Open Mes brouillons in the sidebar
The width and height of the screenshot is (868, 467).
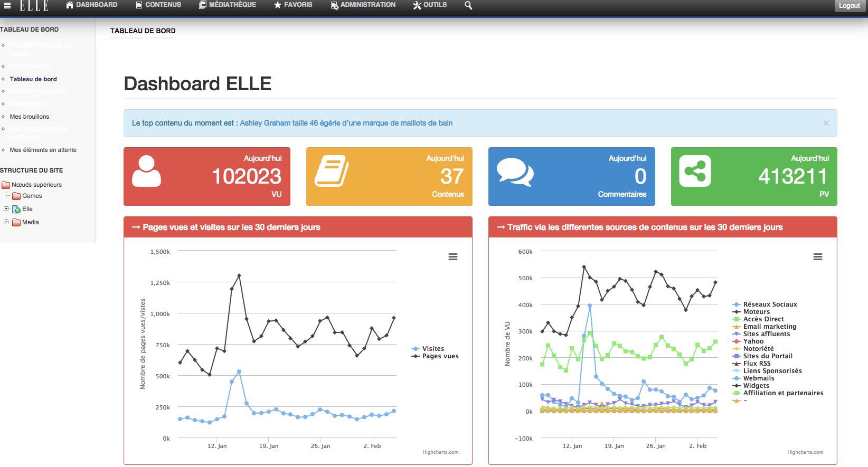tap(30, 117)
